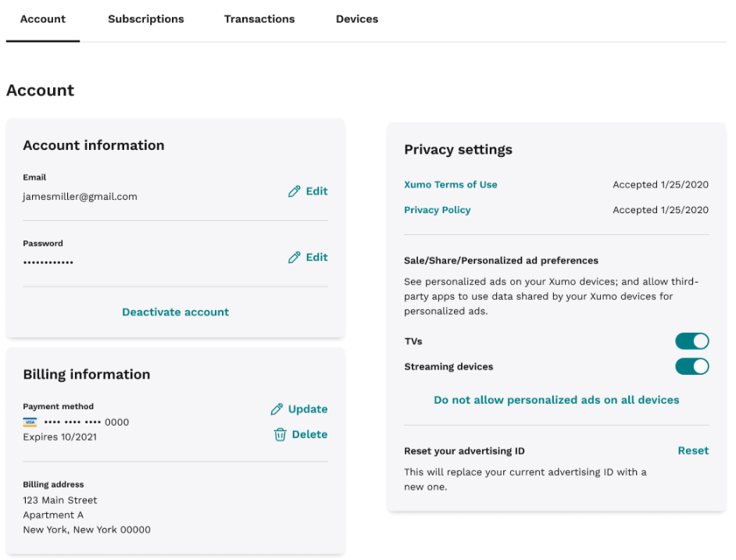Viewport: 736px width, 560px height.
Task: Click the Edit label for Email
Action: pyautogui.click(x=317, y=191)
